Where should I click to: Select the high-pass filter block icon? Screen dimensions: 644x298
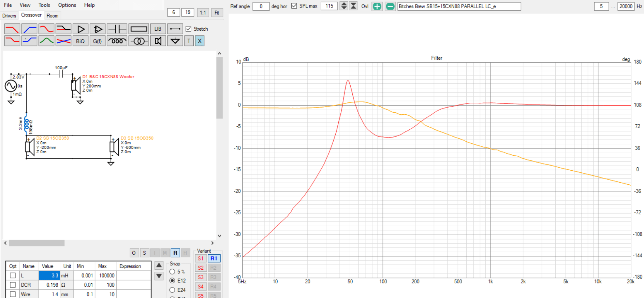[29, 29]
